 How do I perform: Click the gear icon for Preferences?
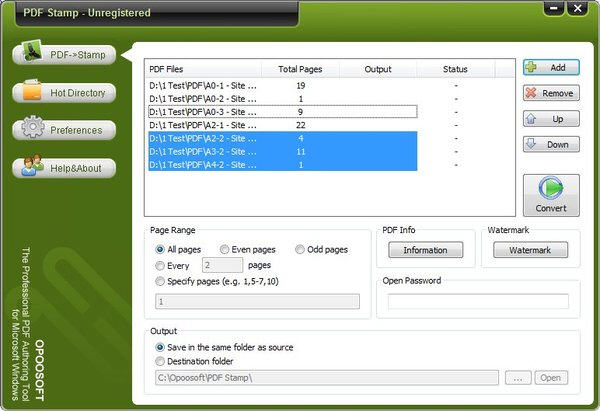point(33,127)
